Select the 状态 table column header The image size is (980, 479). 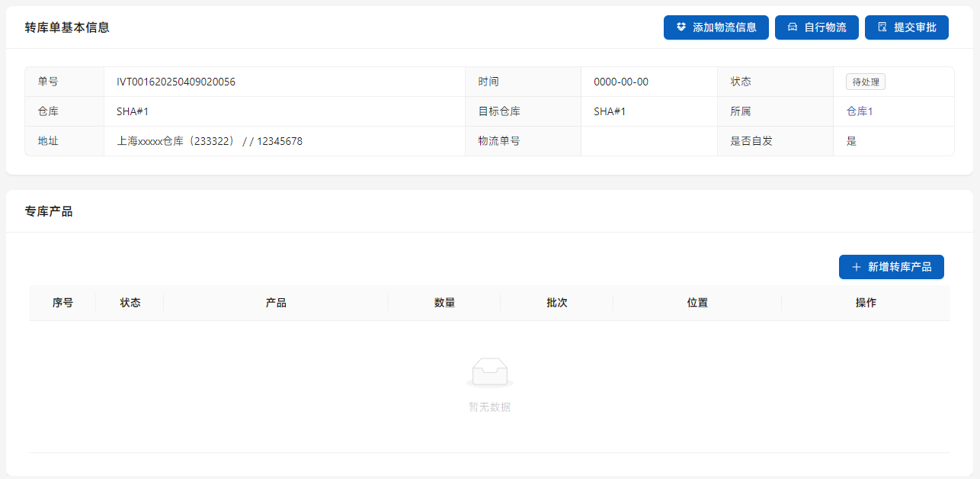[130, 303]
